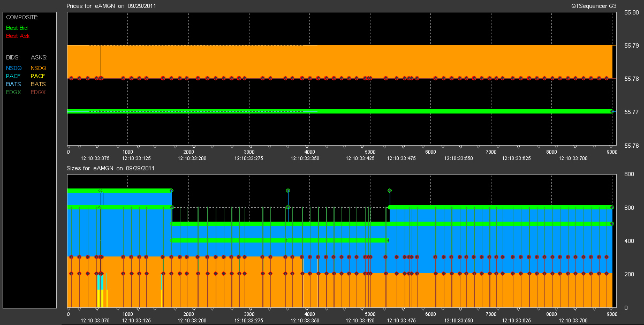Click the 600 size axis value
The image size is (644, 325).
(x=629, y=208)
